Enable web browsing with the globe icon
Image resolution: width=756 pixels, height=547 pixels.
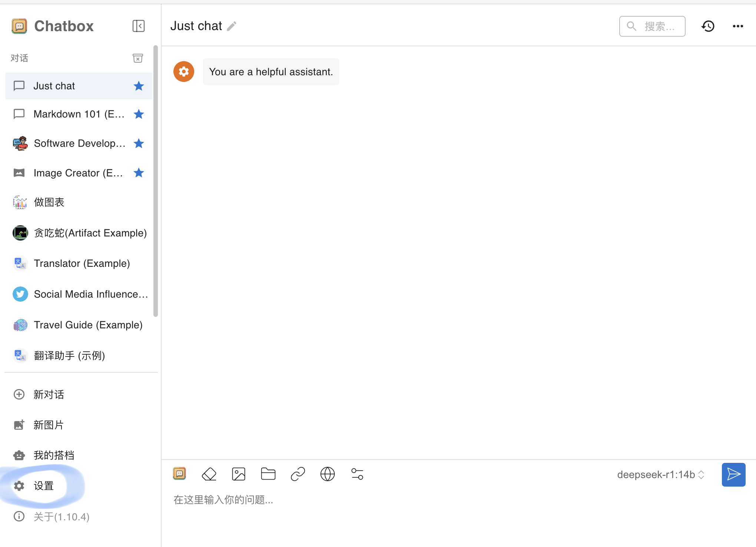point(327,474)
